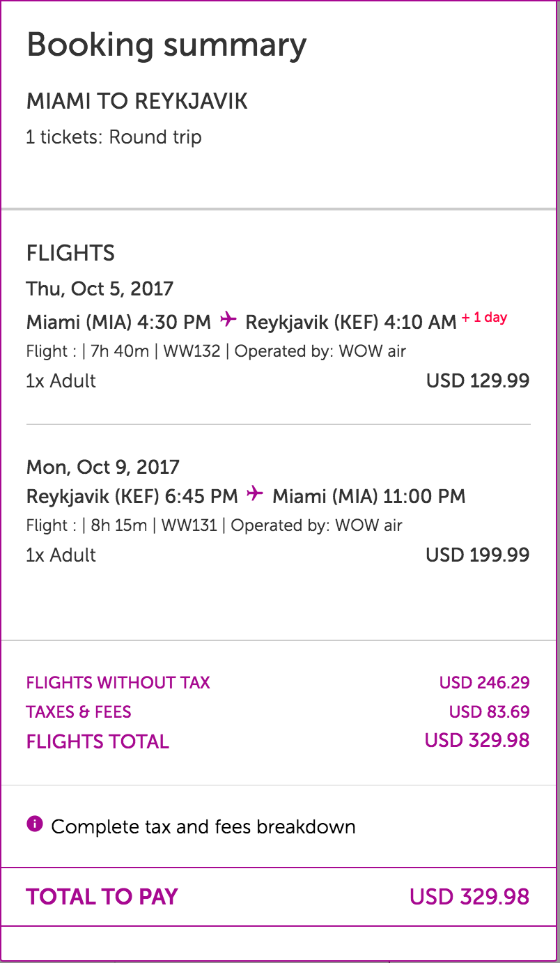Click the TAXES & FEES label

click(x=79, y=712)
